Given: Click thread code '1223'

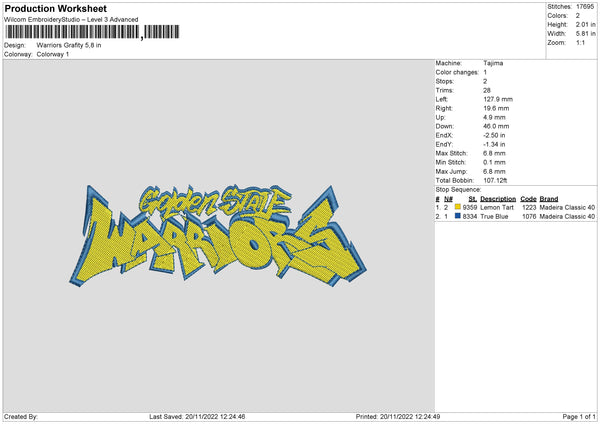Looking at the screenshot, I should tap(529, 207).
